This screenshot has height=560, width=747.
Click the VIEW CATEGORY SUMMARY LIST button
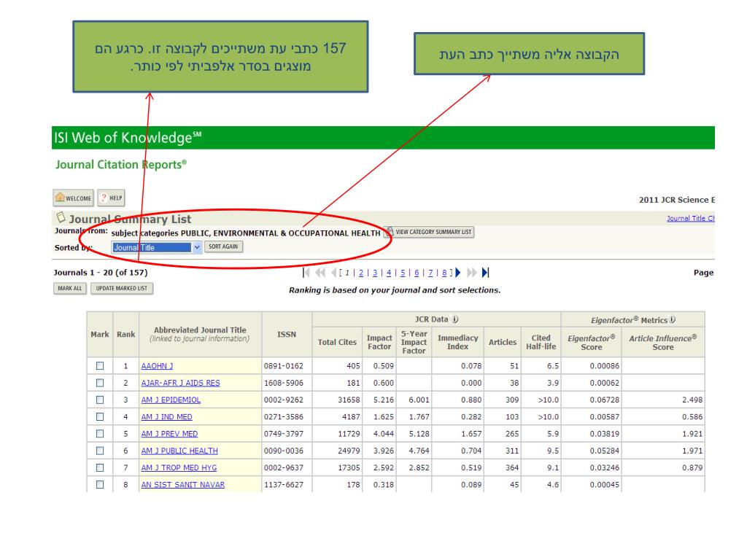(429, 232)
